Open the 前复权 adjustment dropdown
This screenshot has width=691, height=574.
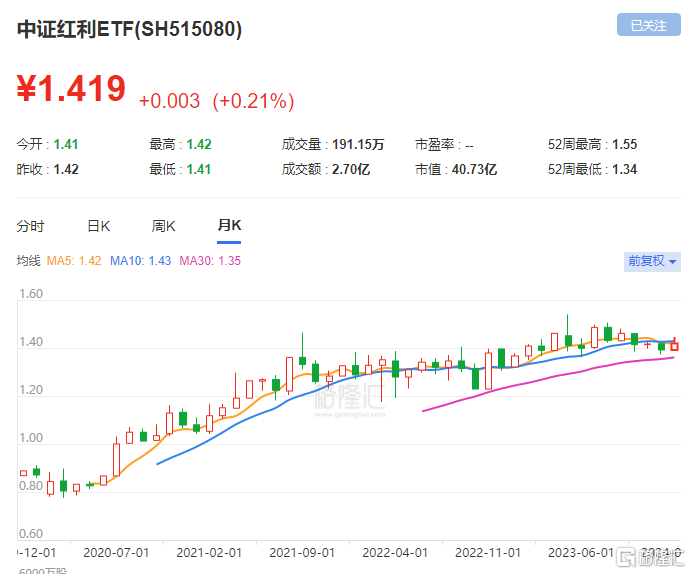[x=652, y=261]
